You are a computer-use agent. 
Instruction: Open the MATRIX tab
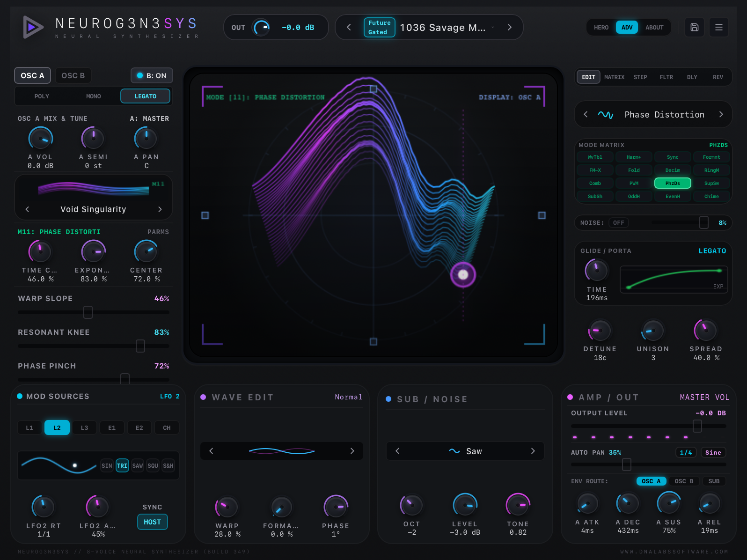pos(614,77)
